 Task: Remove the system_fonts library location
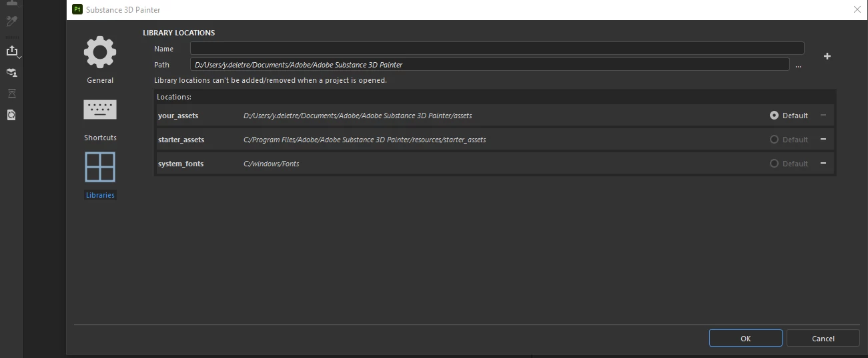pyautogui.click(x=823, y=163)
